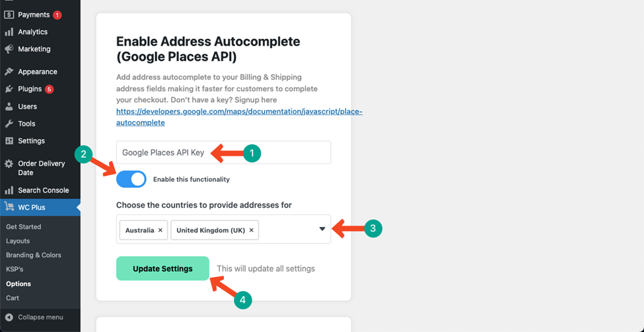Click Update Settings button
Image resolution: width=644 pixels, height=332 pixels.
tap(162, 269)
